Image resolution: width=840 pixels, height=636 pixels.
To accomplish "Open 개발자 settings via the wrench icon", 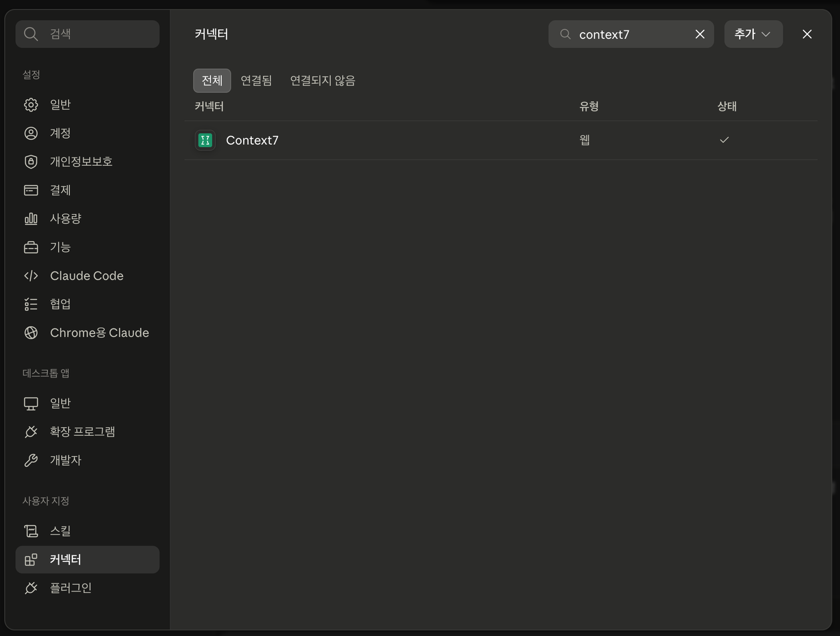I will coord(31,460).
